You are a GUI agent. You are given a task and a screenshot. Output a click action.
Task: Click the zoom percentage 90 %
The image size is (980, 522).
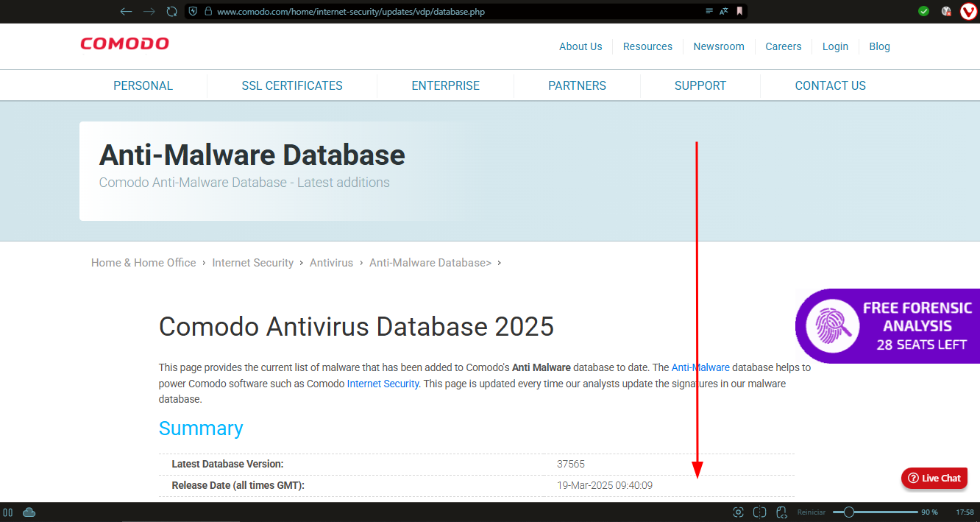(x=930, y=512)
